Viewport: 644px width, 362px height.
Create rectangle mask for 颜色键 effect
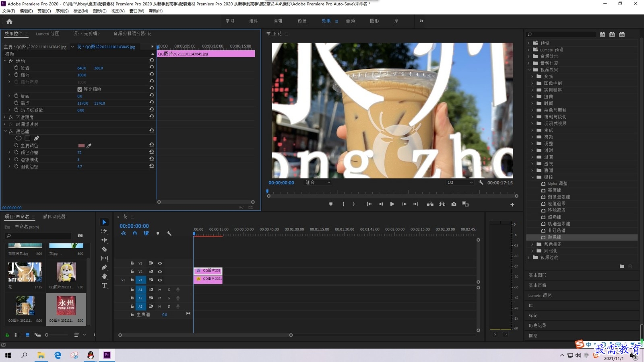(x=27, y=138)
